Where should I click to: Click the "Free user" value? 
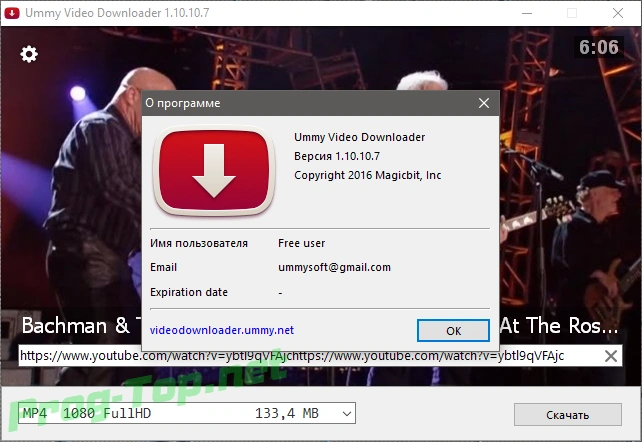point(301,243)
